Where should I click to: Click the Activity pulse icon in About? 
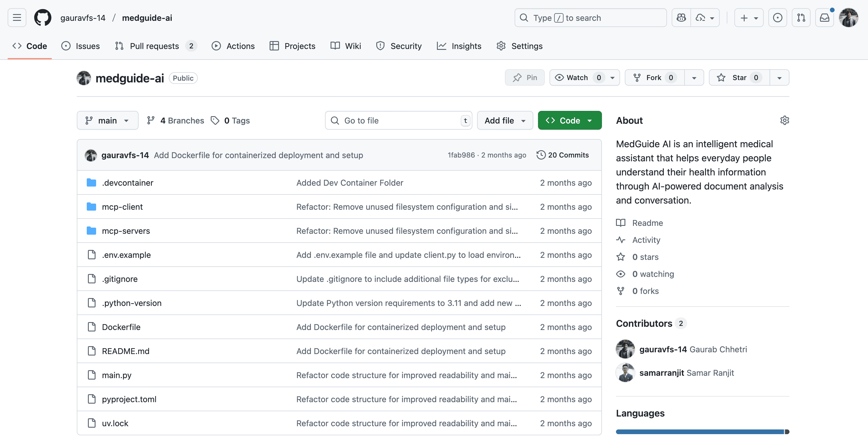621,240
